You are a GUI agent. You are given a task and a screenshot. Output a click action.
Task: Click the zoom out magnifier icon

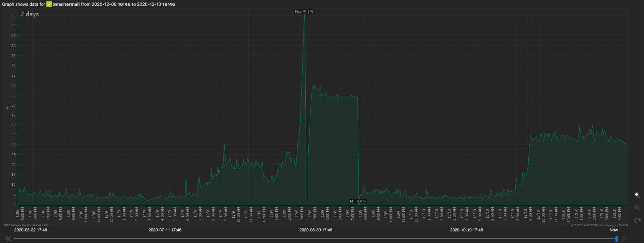(x=637, y=208)
